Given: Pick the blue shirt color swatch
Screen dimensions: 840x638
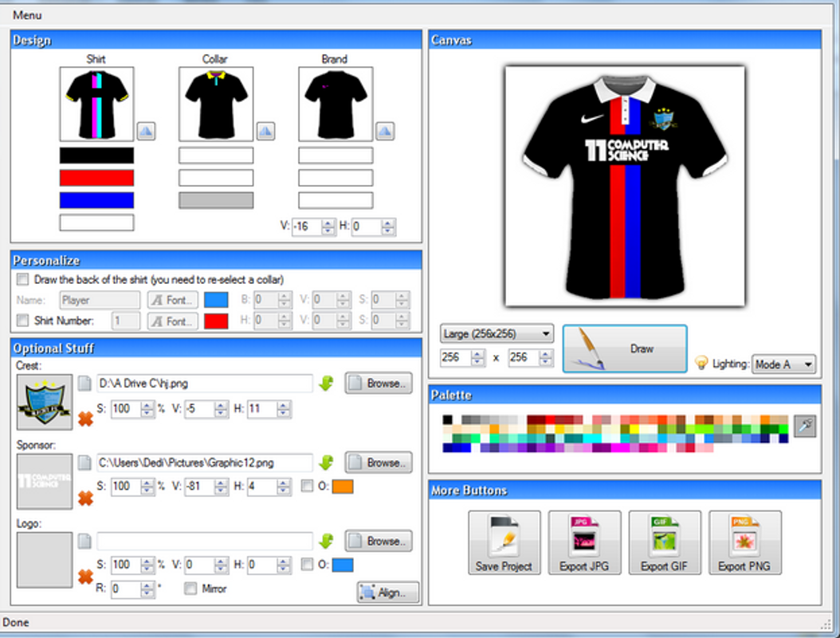Looking at the screenshot, I should click(96, 200).
